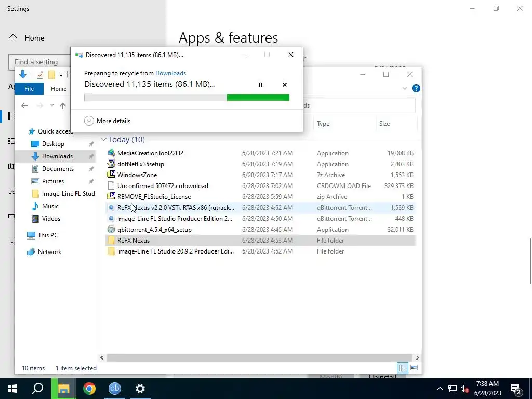Select the ReFX Nexus folder

click(x=260, y=240)
